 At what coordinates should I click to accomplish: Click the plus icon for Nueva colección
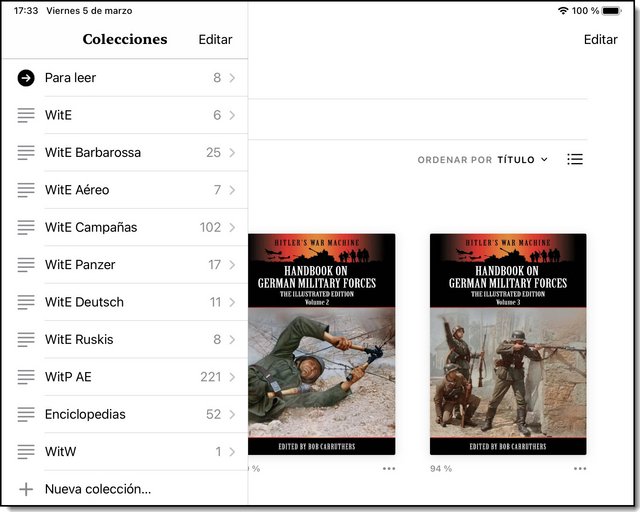click(26, 489)
